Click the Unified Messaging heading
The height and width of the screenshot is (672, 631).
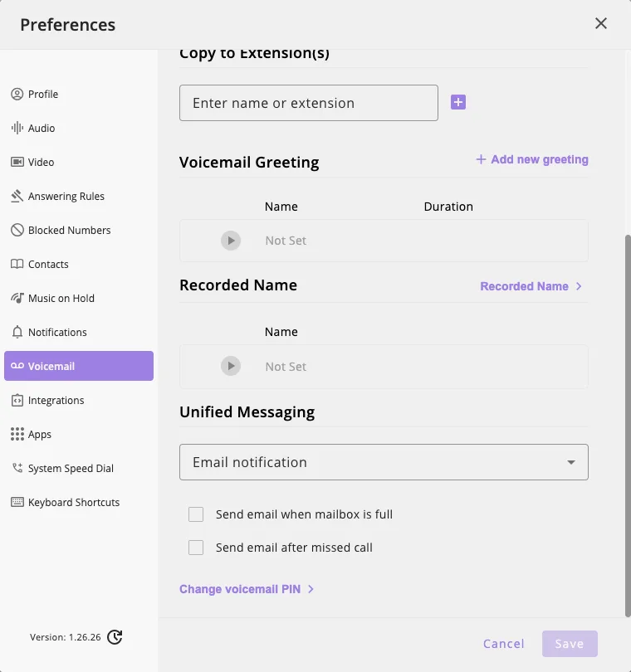(x=247, y=411)
